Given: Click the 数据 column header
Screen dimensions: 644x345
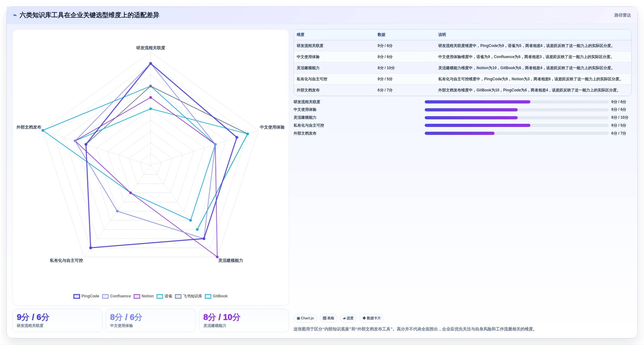Looking at the screenshot, I should click(381, 35).
